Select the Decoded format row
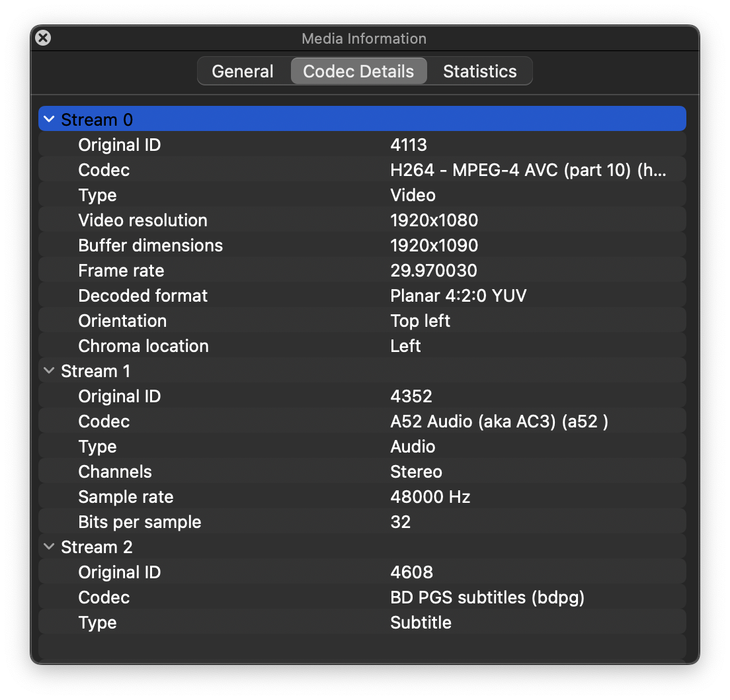Image resolution: width=730 pixels, height=700 pixels. 362,296
